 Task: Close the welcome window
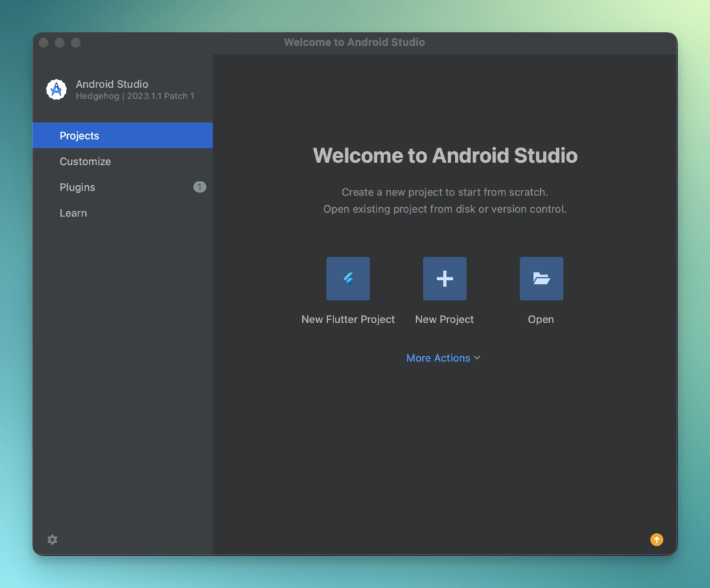pyautogui.click(x=44, y=42)
